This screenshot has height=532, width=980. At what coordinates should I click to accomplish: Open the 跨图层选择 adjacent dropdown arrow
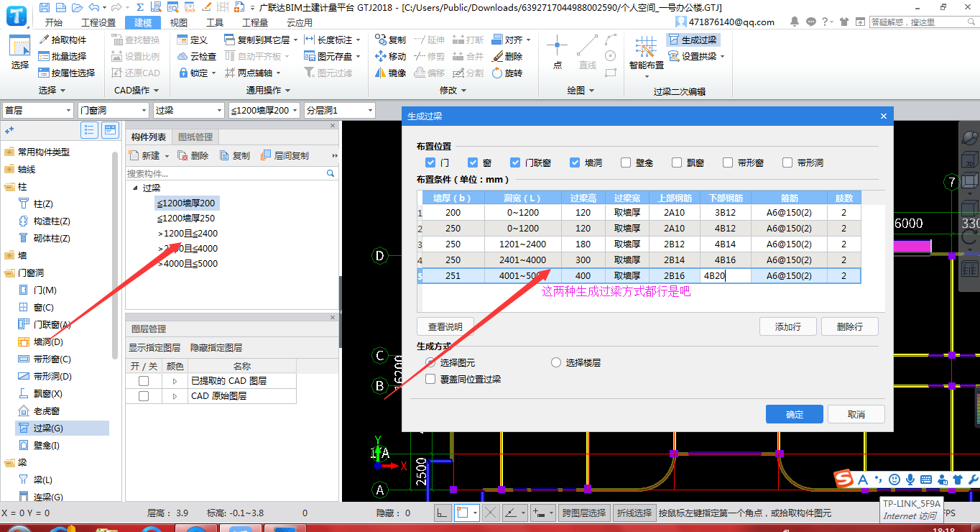coord(552,513)
